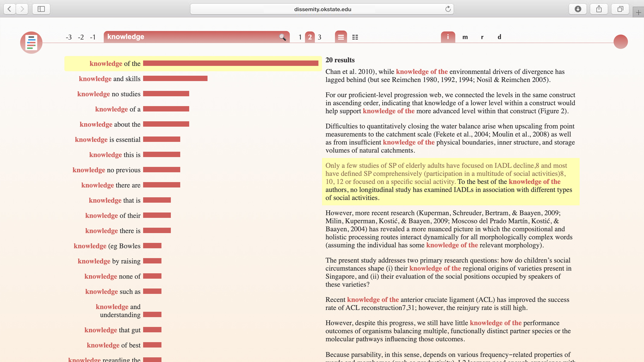Select the 'knowledge no studies' phrase
The width and height of the screenshot is (644, 362).
pos(109,94)
